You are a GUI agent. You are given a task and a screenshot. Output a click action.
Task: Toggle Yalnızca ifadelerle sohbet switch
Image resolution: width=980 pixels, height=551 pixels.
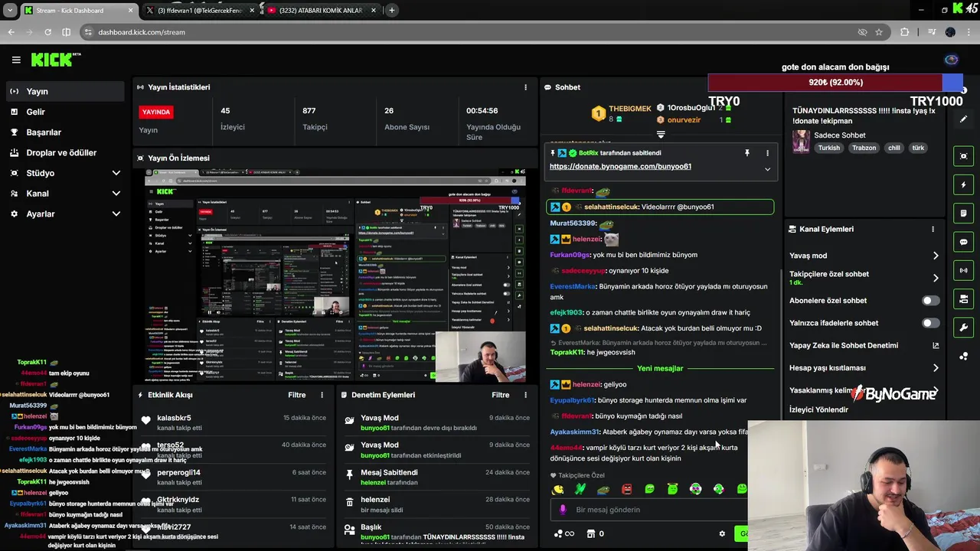coord(930,323)
